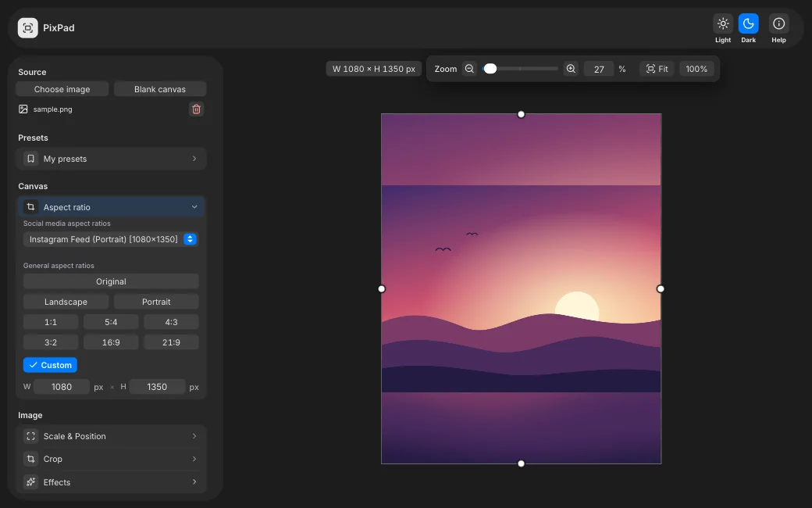This screenshot has width=812, height=508.
Task: Click the Choose image button
Action: coord(62,89)
